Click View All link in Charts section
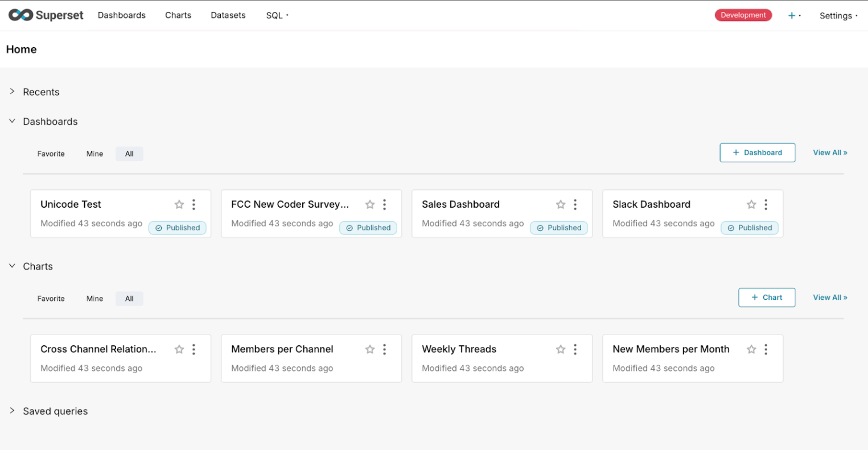The height and width of the screenshot is (450, 868). point(830,298)
